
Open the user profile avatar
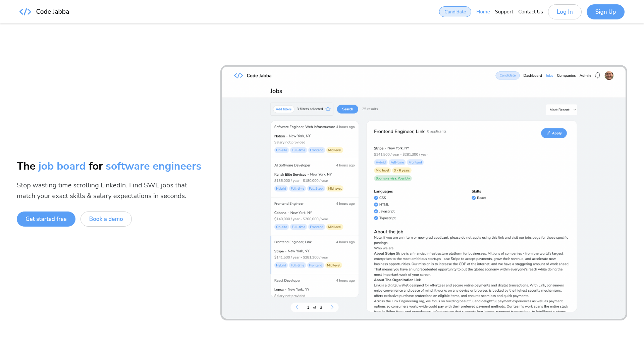609,75
